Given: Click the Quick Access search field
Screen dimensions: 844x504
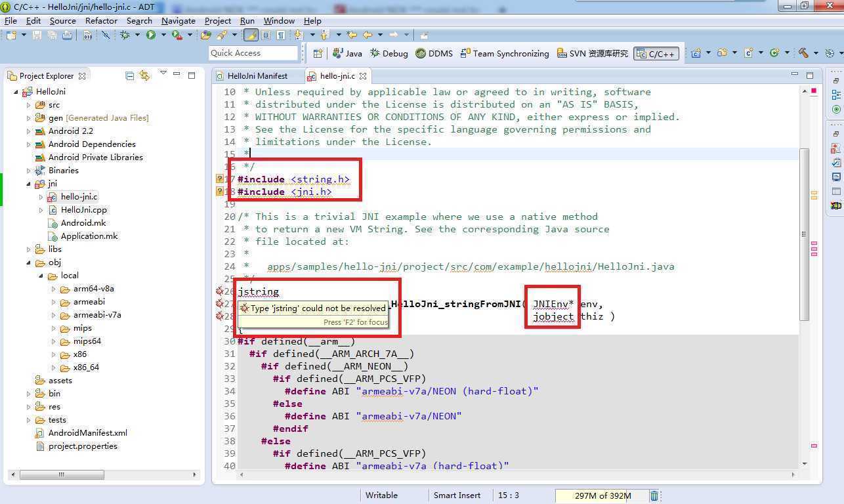Looking at the screenshot, I should [253, 53].
